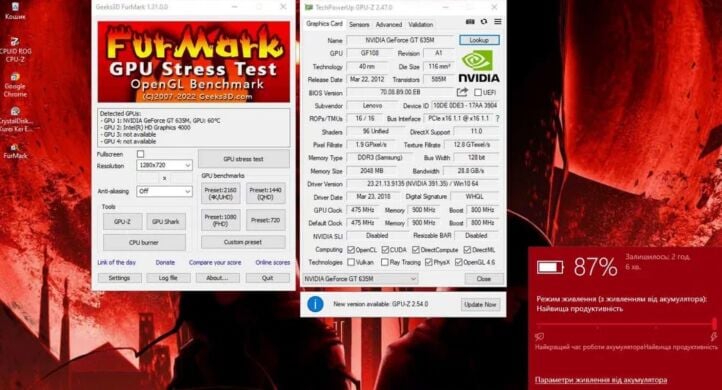Click the Bus Interface question mark
722x390 pixels.
pos(497,118)
